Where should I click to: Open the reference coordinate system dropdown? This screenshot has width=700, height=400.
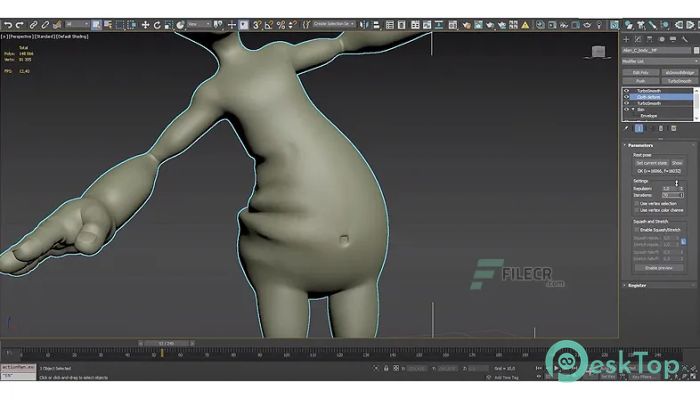coord(199,25)
